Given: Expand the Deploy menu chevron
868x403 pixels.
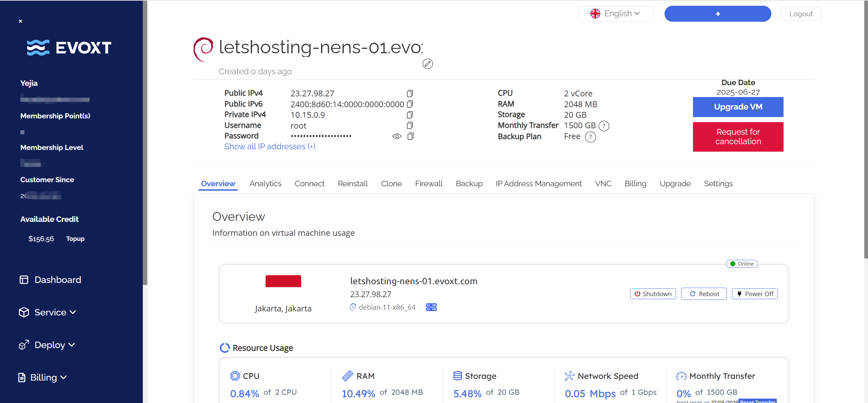Looking at the screenshot, I should point(72,345).
